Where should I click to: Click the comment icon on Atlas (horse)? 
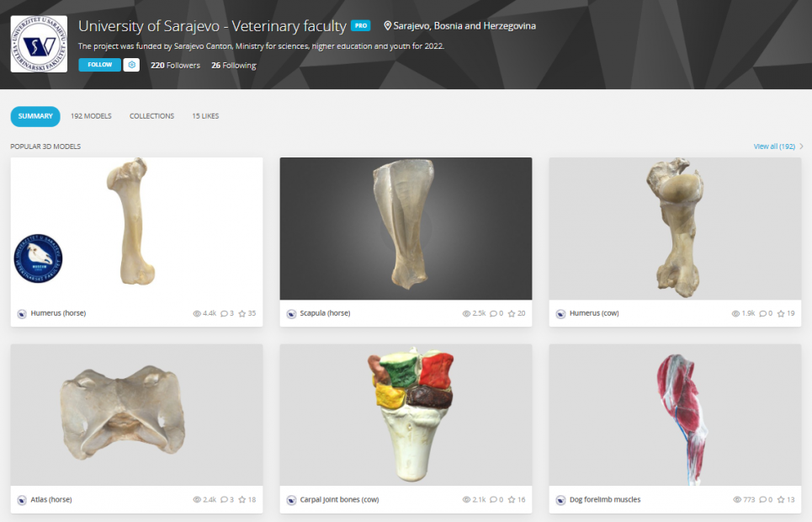[224, 500]
